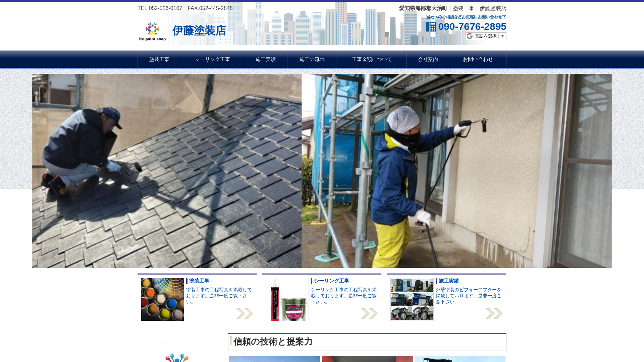This screenshot has width=644, height=362.
Task: Open 塗装工事 in the navigation menu
Action: click(159, 59)
